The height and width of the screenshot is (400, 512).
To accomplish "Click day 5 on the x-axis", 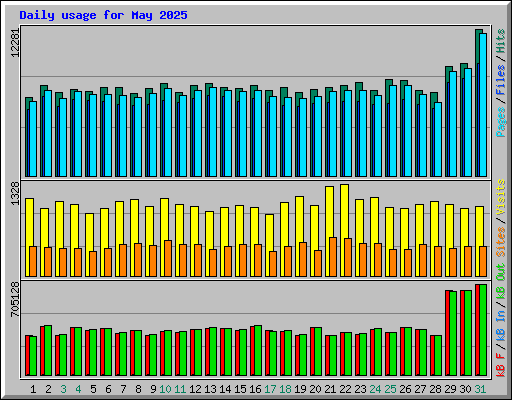I will [x=93, y=389].
